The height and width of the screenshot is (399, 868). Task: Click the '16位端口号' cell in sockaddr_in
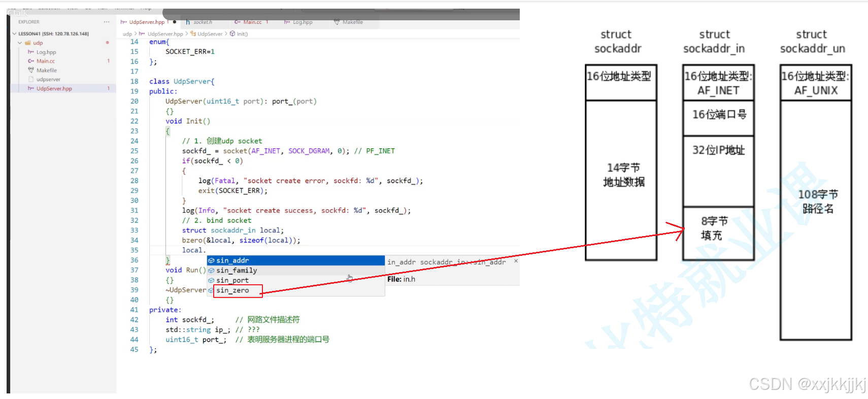pos(719,118)
